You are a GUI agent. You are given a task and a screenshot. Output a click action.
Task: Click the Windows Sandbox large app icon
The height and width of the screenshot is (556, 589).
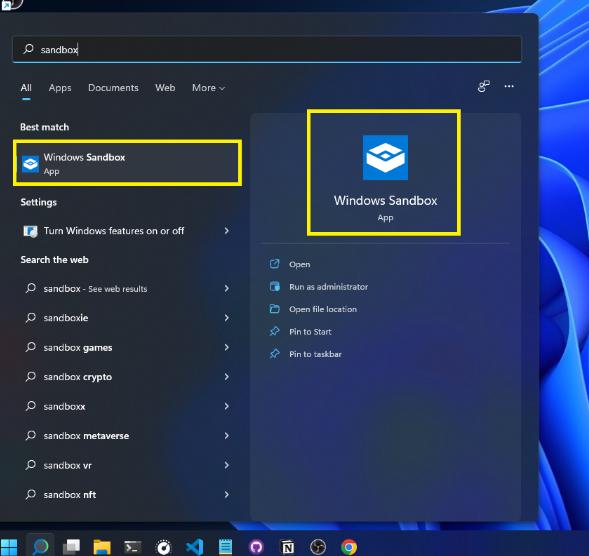coord(385,157)
